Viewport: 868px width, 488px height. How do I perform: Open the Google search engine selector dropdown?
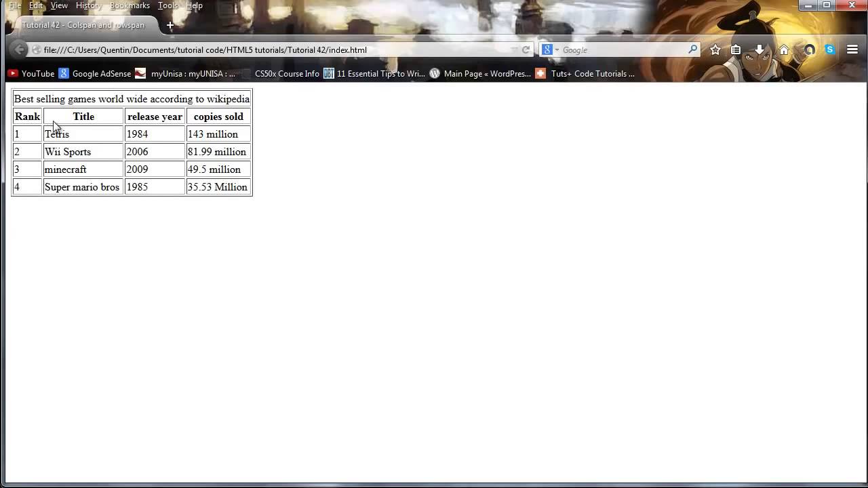click(x=550, y=49)
